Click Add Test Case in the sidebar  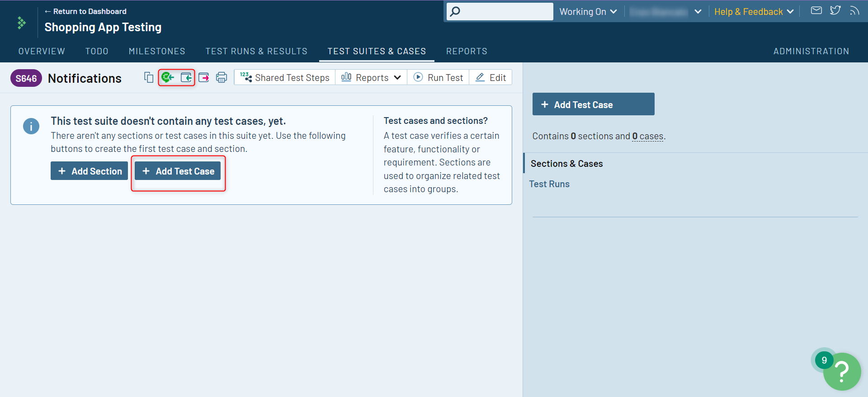[593, 104]
